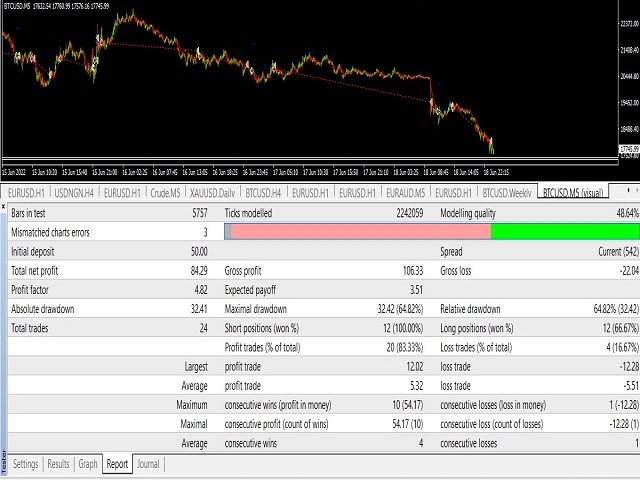
Task: Click the average loss trade value -5.51
Action: (x=631, y=386)
